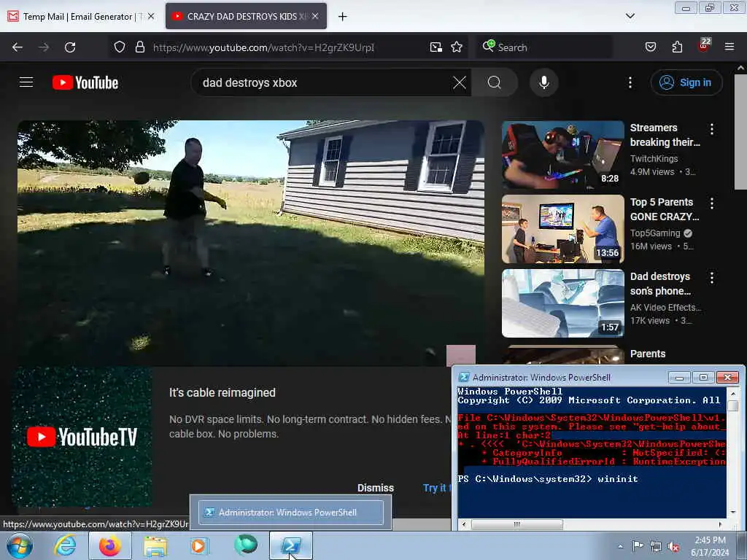Open the TwitchKings channel name

(654, 158)
